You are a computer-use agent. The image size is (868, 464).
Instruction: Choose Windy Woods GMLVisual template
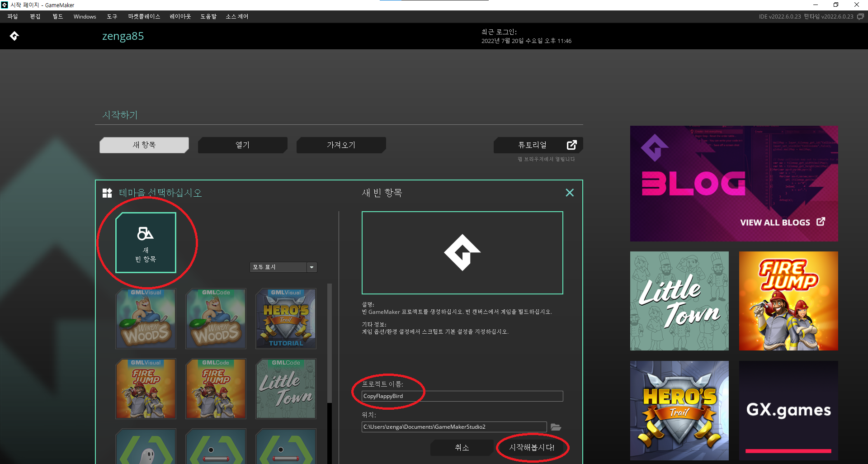pyautogui.click(x=146, y=319)
